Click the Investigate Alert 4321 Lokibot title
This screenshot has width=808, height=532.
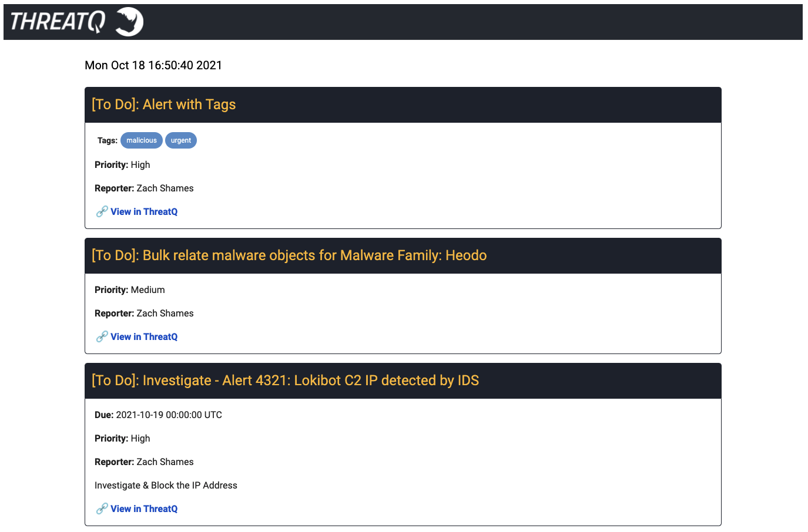[x=285, y=381]
